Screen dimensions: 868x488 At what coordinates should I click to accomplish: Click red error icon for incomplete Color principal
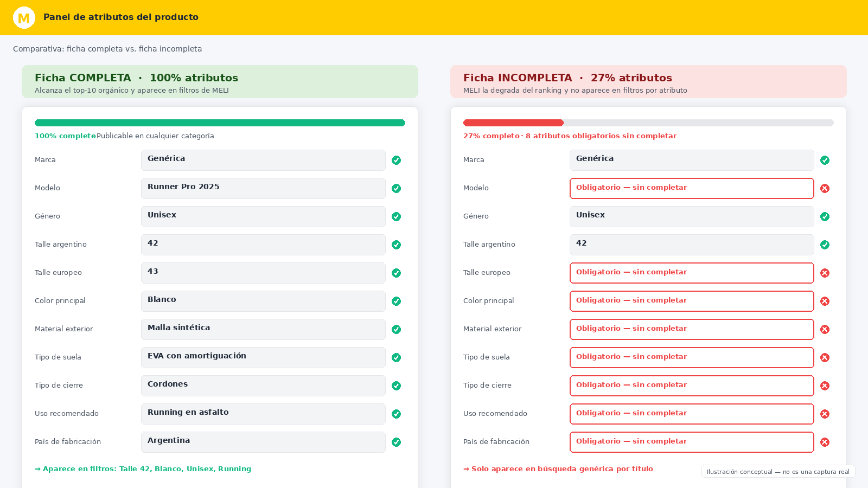(x=825, y=301)
